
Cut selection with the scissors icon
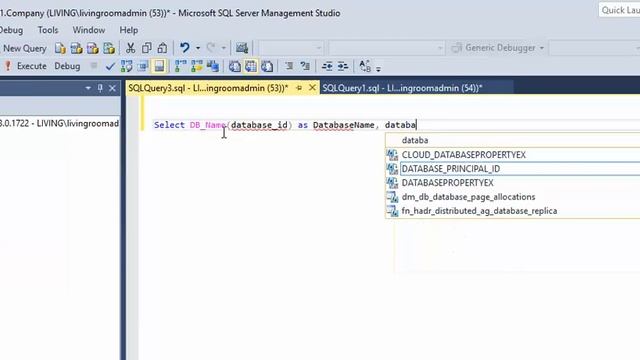(130, 48)
